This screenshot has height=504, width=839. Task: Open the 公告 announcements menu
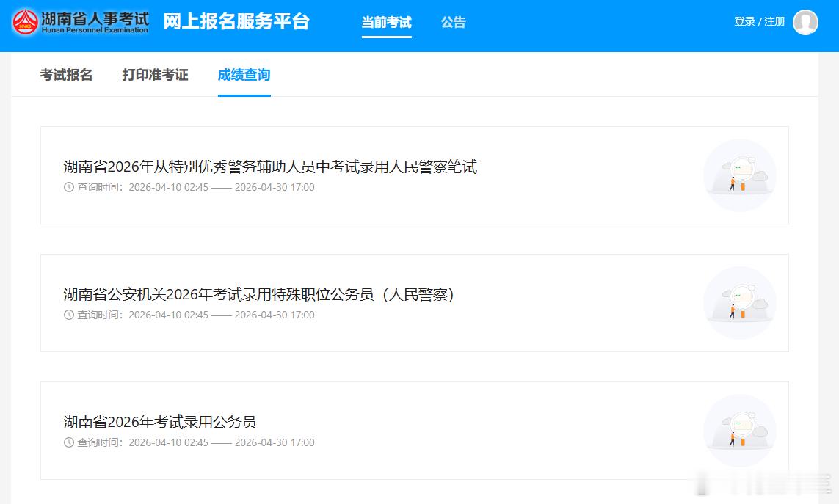pos(453,22)
